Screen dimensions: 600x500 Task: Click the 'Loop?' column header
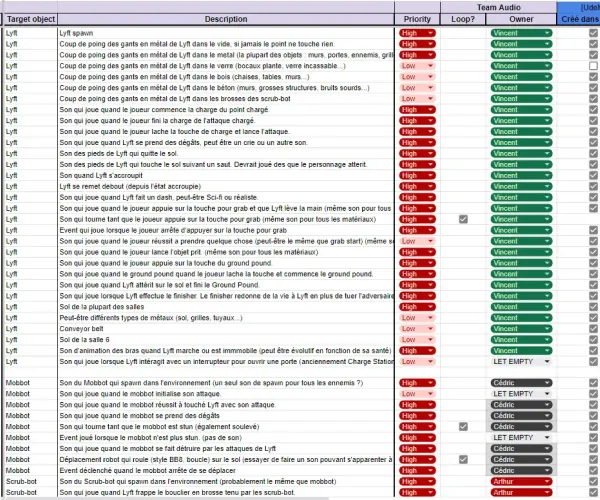coord(463,19)
